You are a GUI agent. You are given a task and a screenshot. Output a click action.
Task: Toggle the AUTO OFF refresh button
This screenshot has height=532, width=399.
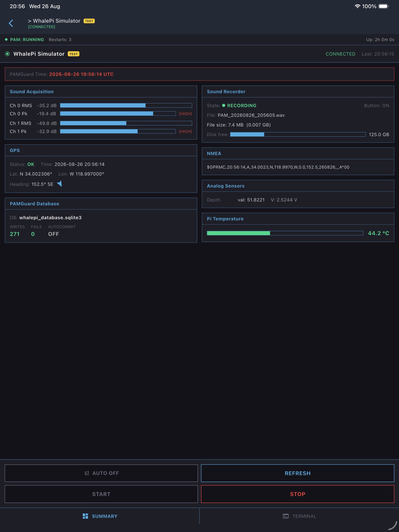(x=101, y=473)
